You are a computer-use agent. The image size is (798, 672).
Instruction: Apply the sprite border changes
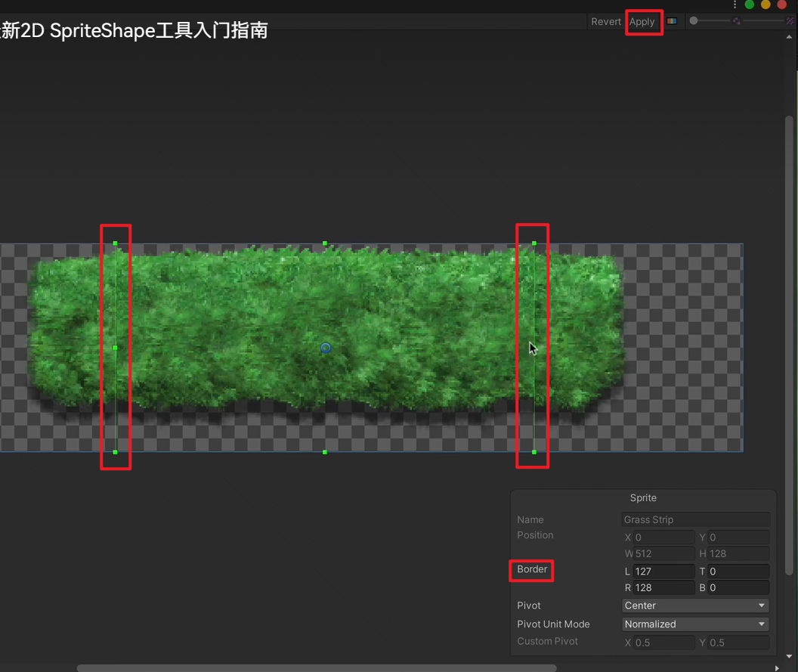[x=644, y=21]
